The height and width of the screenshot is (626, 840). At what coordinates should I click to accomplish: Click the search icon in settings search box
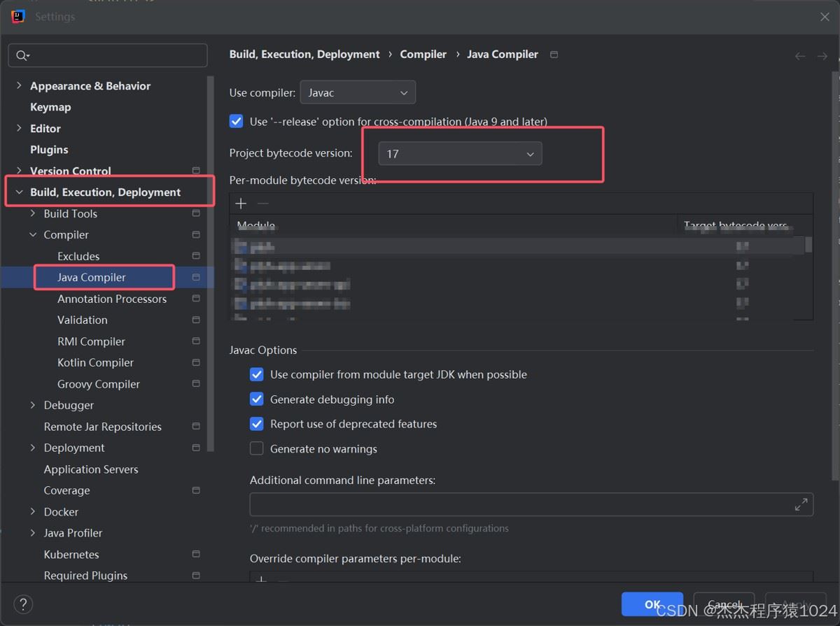point(21,56)
